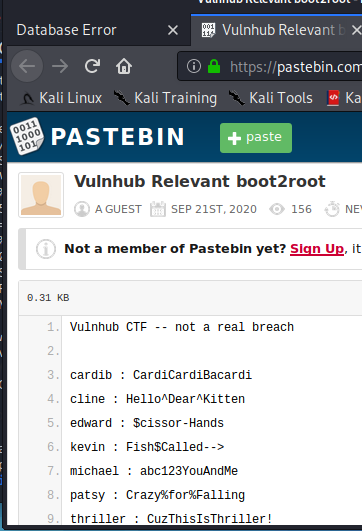This screenshot has height=531, width=362.
Task: Click the browser back arrow button
Action: pyautogui.click(x=27, y=66)
